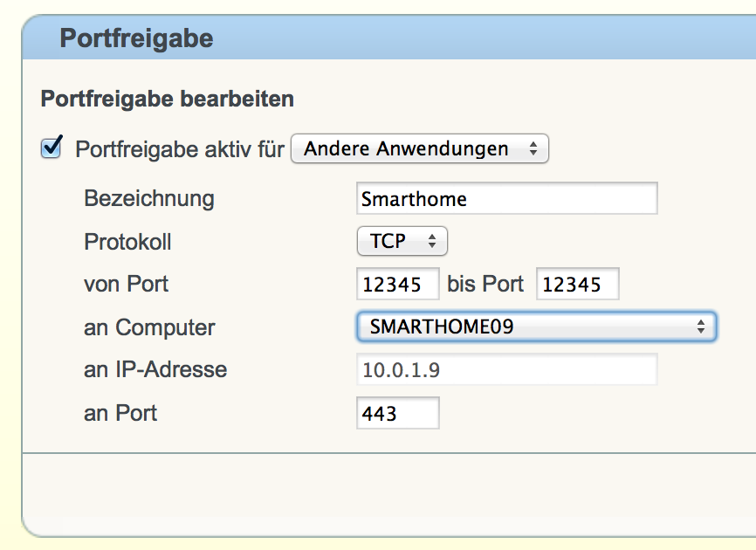Click the empty footer area below the divider
The width and height of the screenshot is (756, 550).
[389, 495]
